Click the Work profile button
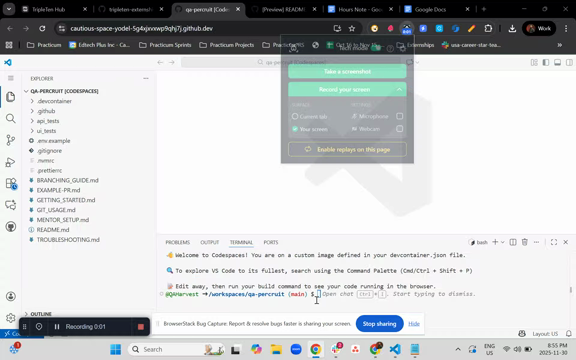Screen dimensions: 576x360 (539, 28)
